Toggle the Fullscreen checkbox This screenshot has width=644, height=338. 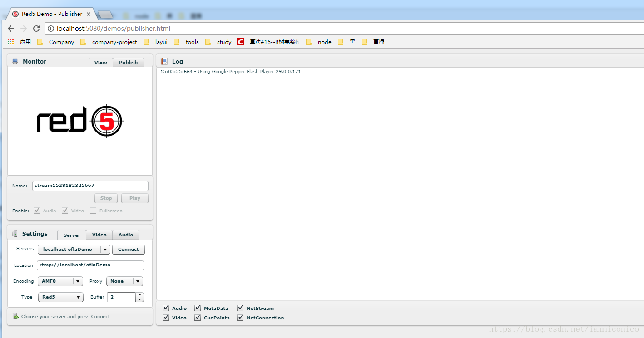pos(93,211)
